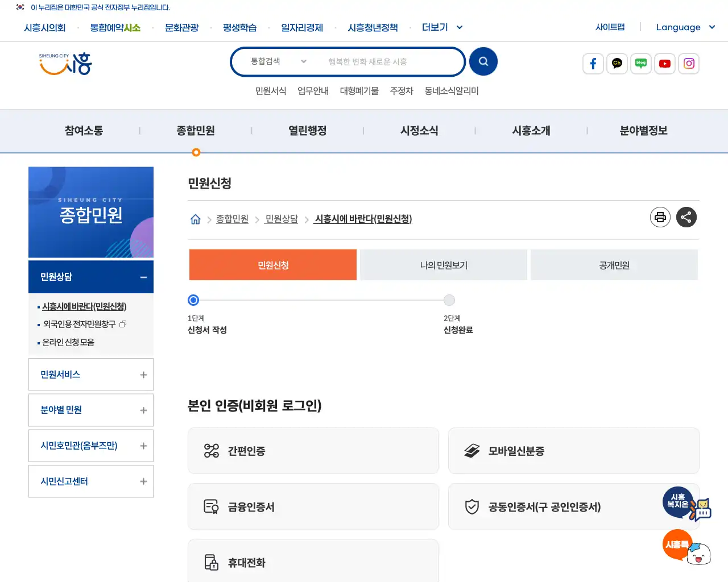Click the 시흥시에 바란다(민원신청) breadcrumb
The height and width of the screenshot is (582, 728).
pyautogui.click(x=363, y=219)
